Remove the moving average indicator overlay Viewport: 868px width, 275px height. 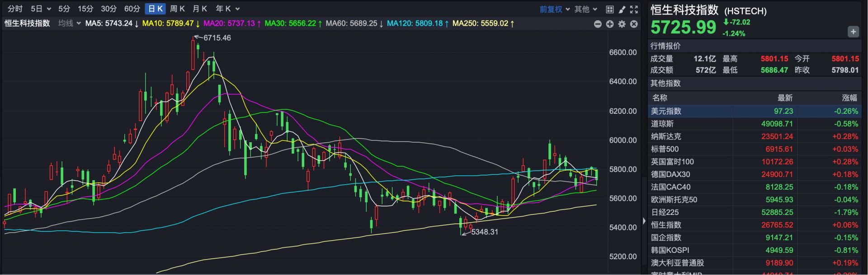[634, 24]
